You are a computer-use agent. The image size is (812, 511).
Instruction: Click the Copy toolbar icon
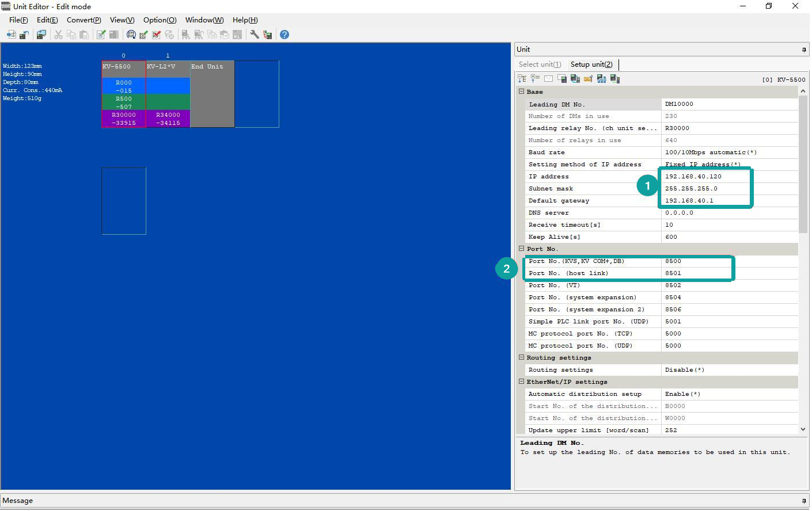71,35
